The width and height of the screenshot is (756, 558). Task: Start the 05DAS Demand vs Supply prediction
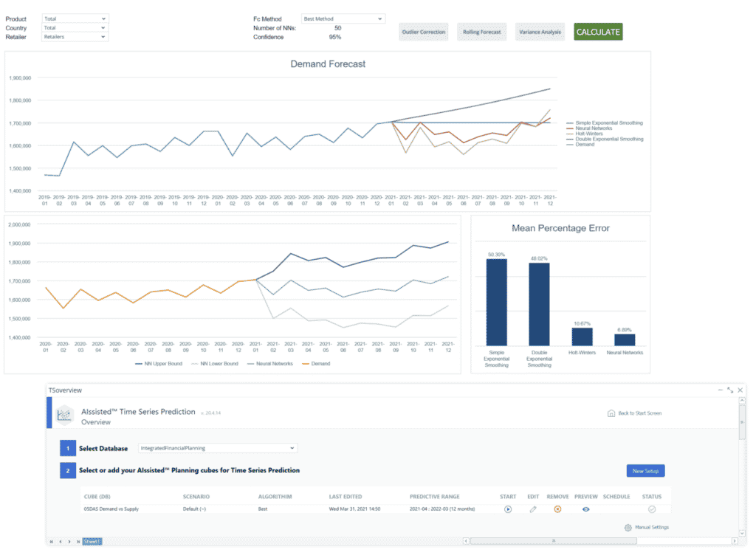coord(508,509)
